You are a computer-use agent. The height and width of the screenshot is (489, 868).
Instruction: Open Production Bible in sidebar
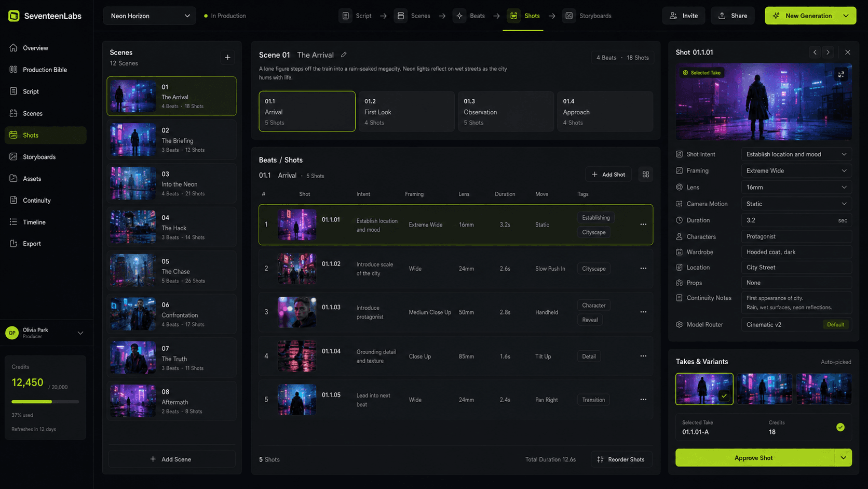click(45, 70)
